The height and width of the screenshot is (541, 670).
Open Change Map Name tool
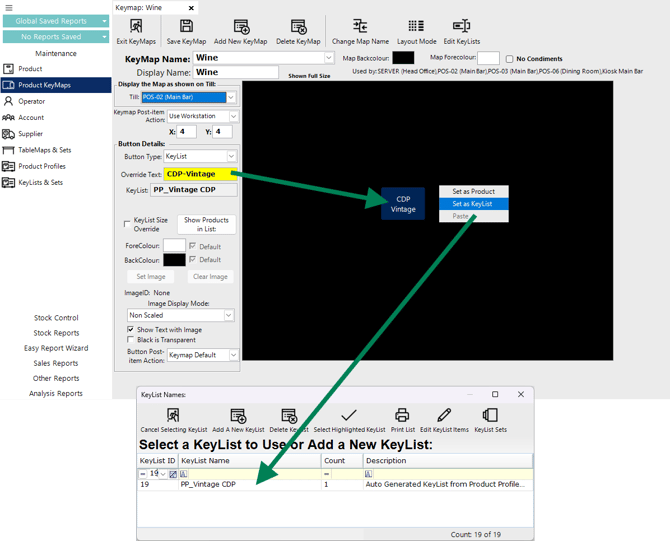click(x=360, y=31)
